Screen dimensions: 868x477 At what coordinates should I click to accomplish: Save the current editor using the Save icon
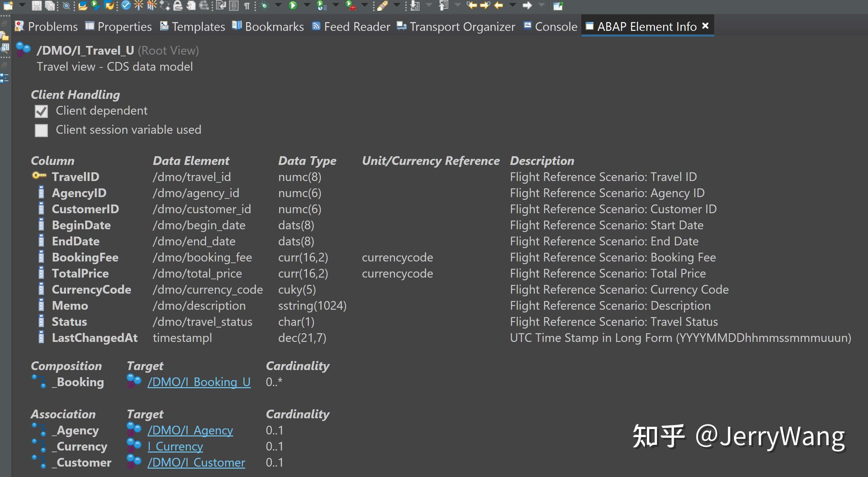pyautogui.click(x=37, y=6)
